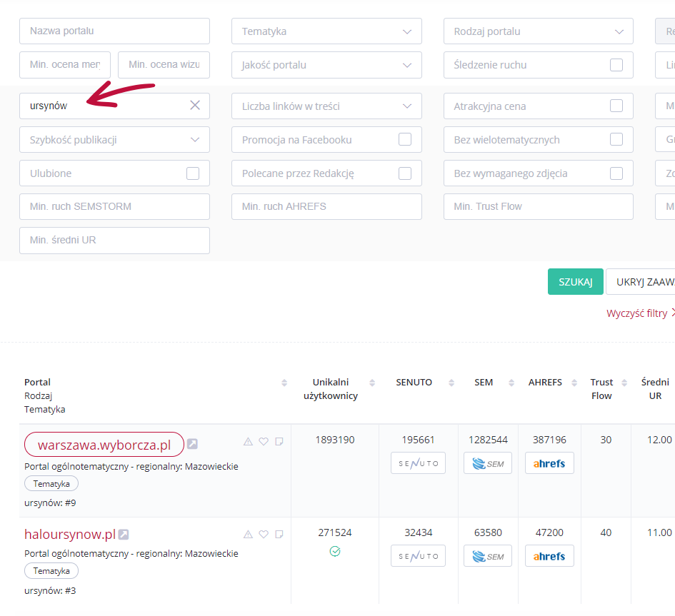The image size is (675, 616).
Task: Click heart favorite icon for warszawa.wyborcza.pl
Action: click(264, 442)
